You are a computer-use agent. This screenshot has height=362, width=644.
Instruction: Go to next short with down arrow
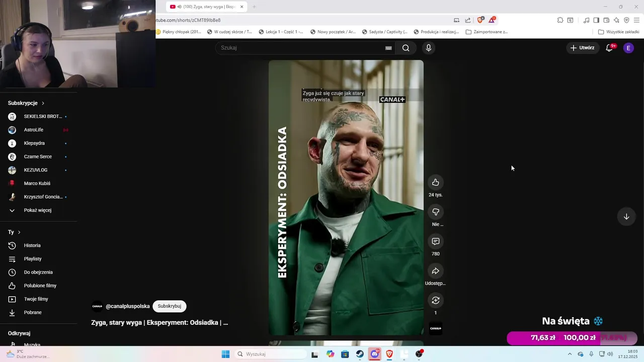click(x=626, y=217)
